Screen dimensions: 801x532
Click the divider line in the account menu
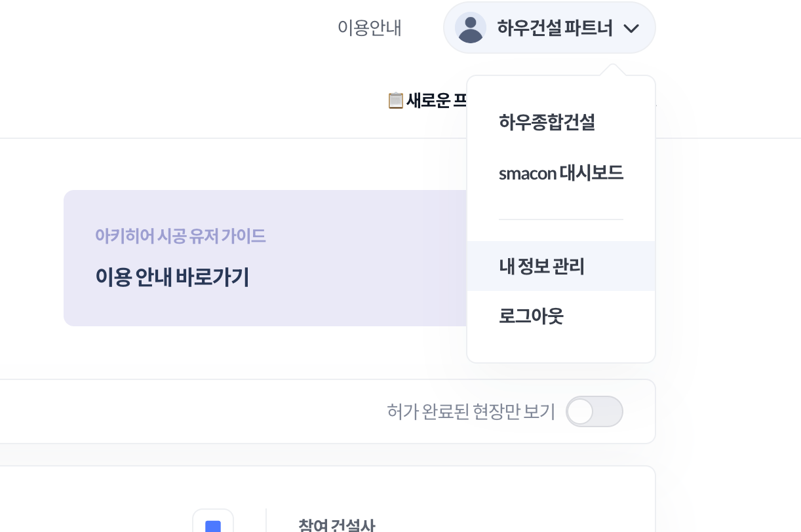pos(561,219)
